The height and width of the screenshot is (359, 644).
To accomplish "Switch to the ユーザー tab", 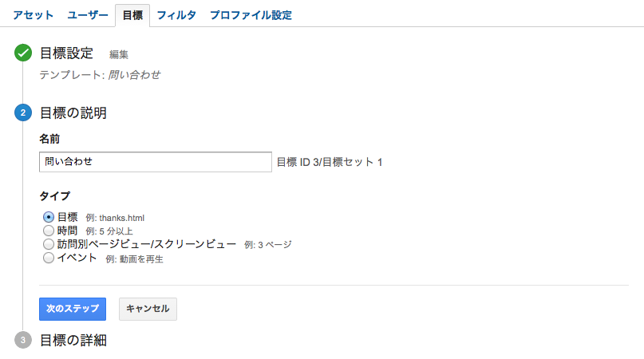I will tap(88, 15).
